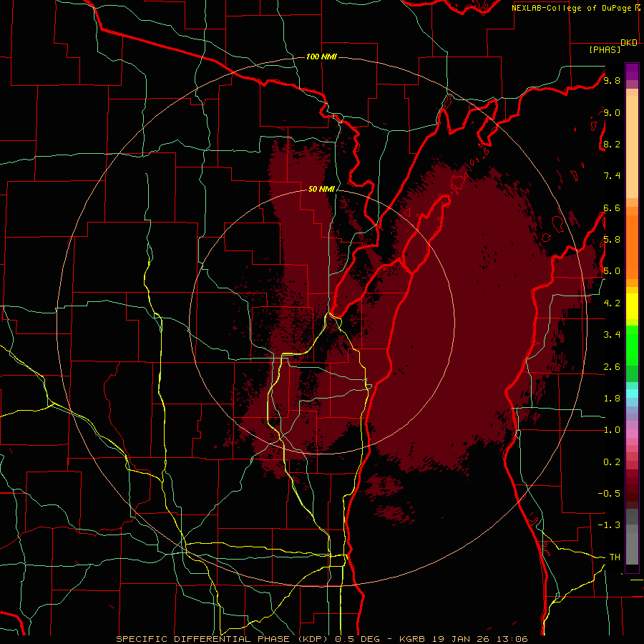Click the 9.8 color scale value
644x644 pixels.
click(x=612, y=80)
